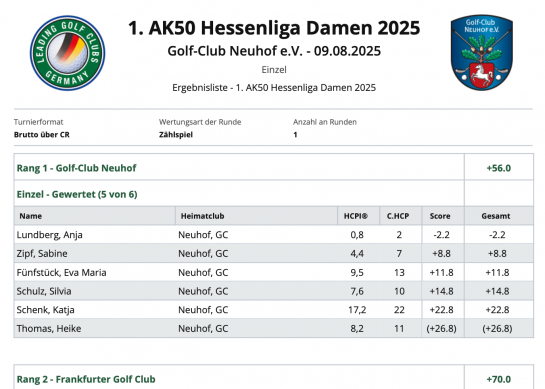Click Einzel - Gewertet (5 von 6) heading
The image size is (545, 389).
tap(77, 194)
